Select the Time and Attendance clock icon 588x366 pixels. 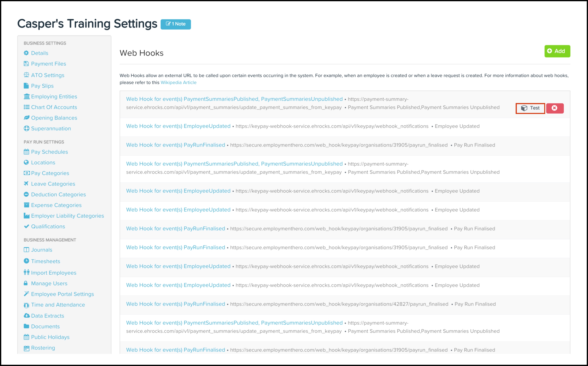[x=27, y=305]
